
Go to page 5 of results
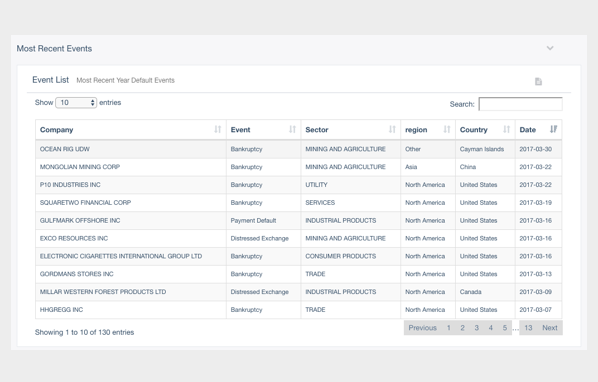coord(505,327)
